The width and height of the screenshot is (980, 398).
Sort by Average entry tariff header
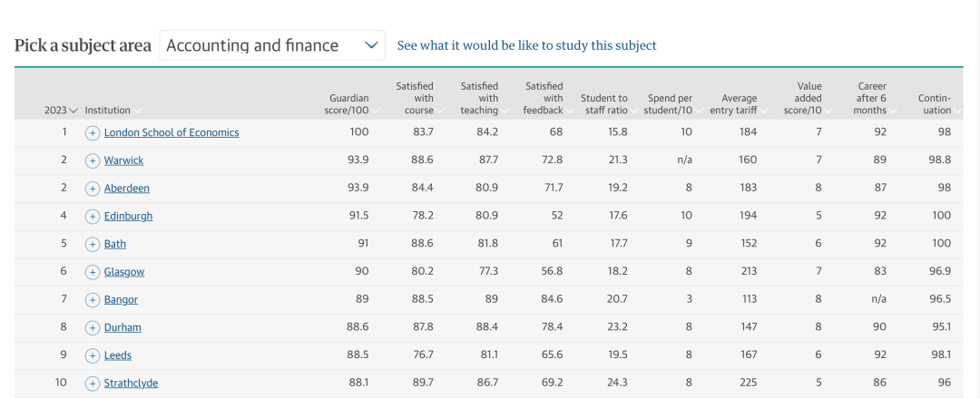coord(739,104)
